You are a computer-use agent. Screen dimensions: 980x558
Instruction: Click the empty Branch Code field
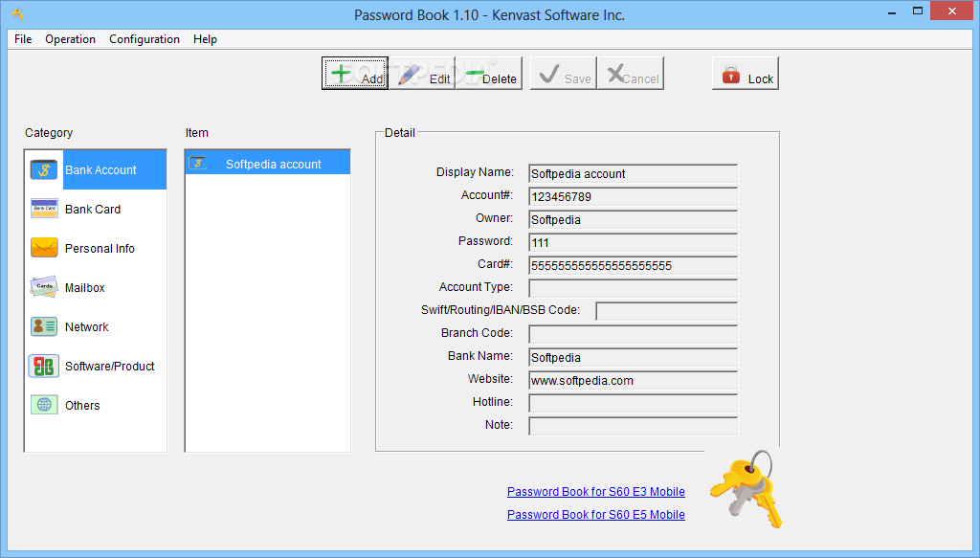pyautogui.click(x=633, y=334)
